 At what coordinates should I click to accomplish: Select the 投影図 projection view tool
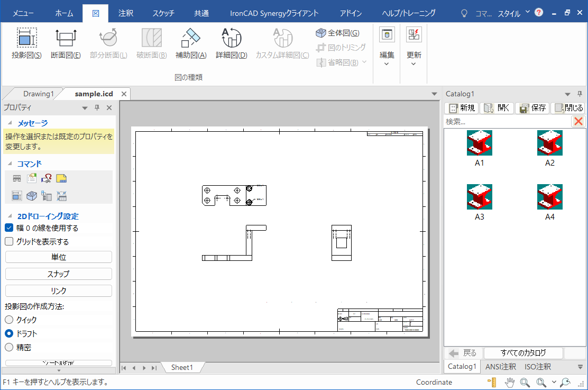click(26, 43)
